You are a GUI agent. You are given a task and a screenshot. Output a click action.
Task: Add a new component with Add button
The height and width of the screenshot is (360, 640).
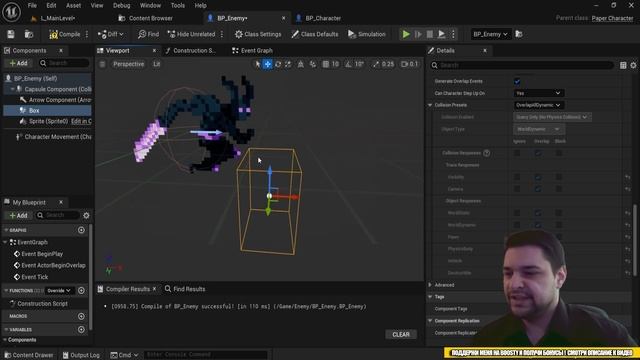[18, 63]
